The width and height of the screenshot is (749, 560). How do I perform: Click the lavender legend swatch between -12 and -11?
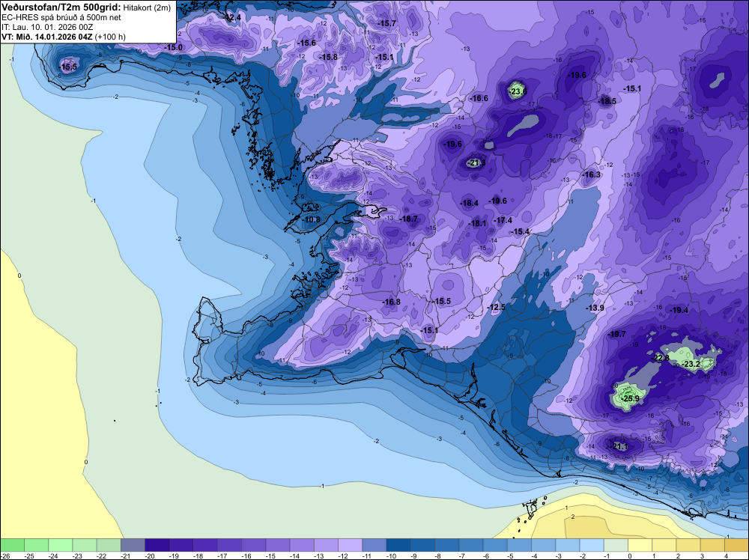click(350, 545)
